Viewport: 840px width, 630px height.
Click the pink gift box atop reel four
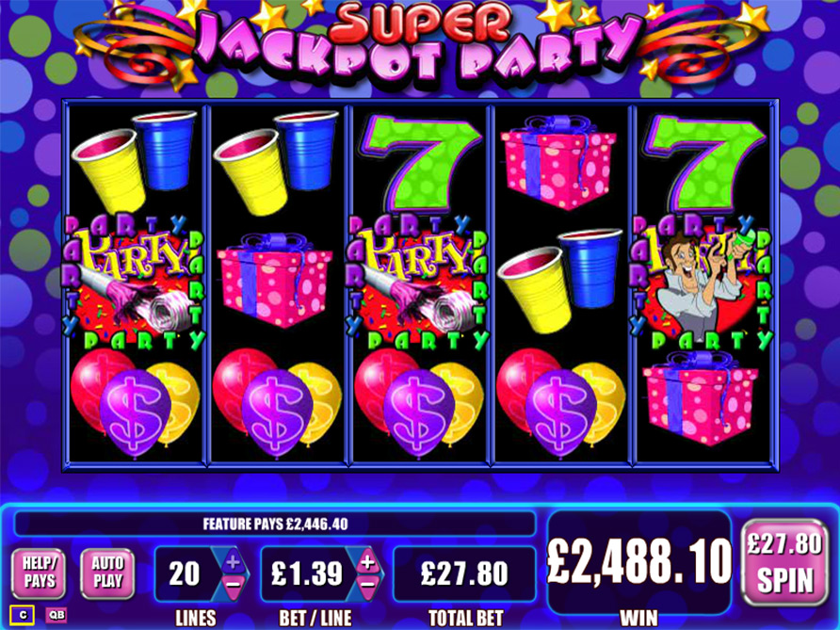[558, 162]
